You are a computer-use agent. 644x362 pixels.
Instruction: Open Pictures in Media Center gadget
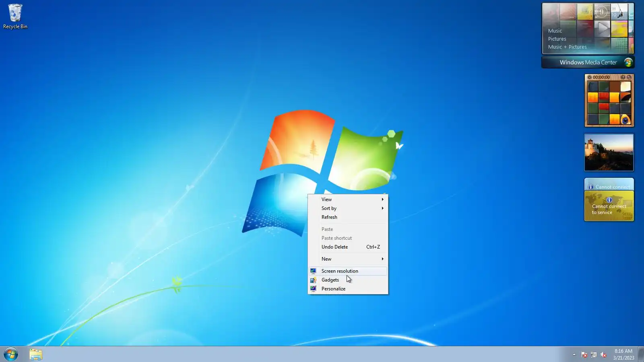tap(557, 39)
